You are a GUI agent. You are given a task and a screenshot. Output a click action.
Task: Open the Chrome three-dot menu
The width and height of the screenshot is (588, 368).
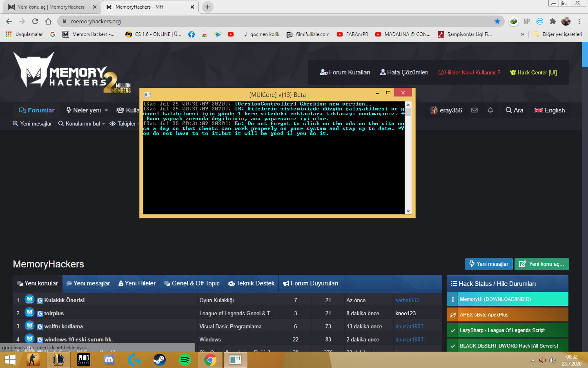point(579,21)
